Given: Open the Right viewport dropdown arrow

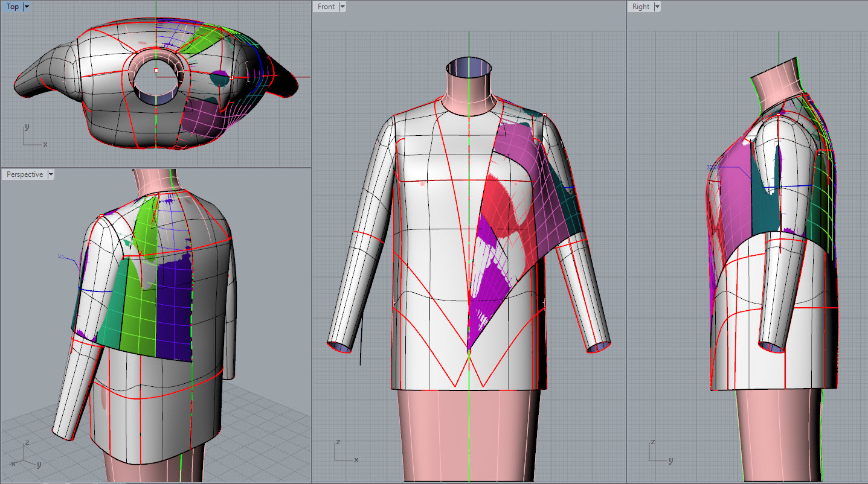Looking at the screenshot, I should click(657, 7).
